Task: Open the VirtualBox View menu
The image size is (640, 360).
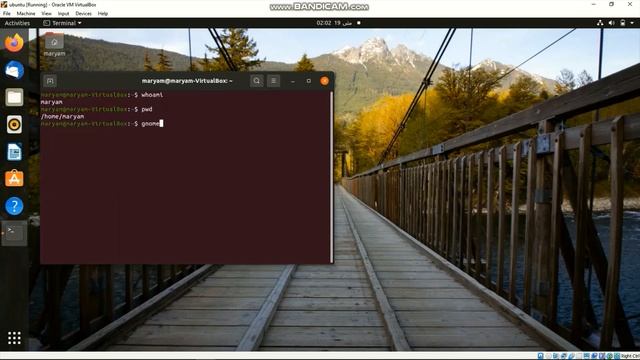Action: 47,13
